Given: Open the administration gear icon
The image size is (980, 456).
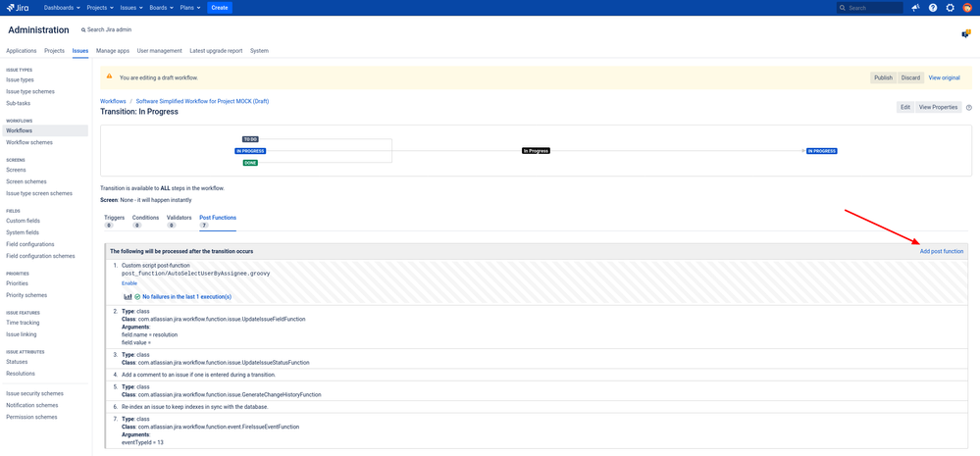Looking at the screenshot, I should pyautogui.click(x=950, y=8).
